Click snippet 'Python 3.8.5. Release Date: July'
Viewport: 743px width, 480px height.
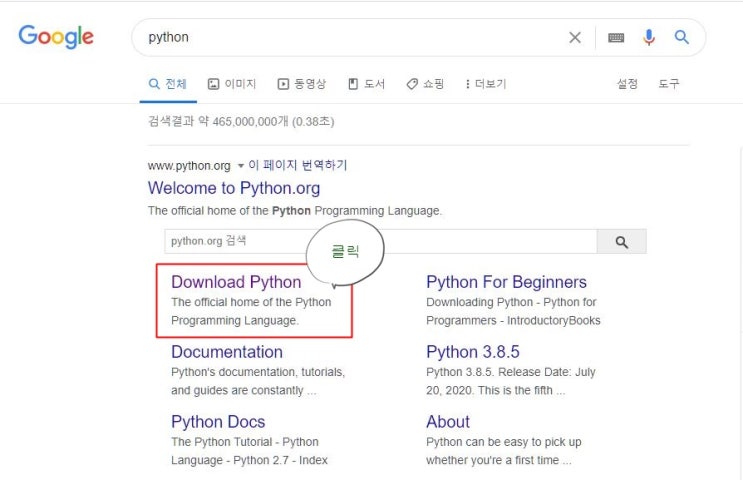511,372
